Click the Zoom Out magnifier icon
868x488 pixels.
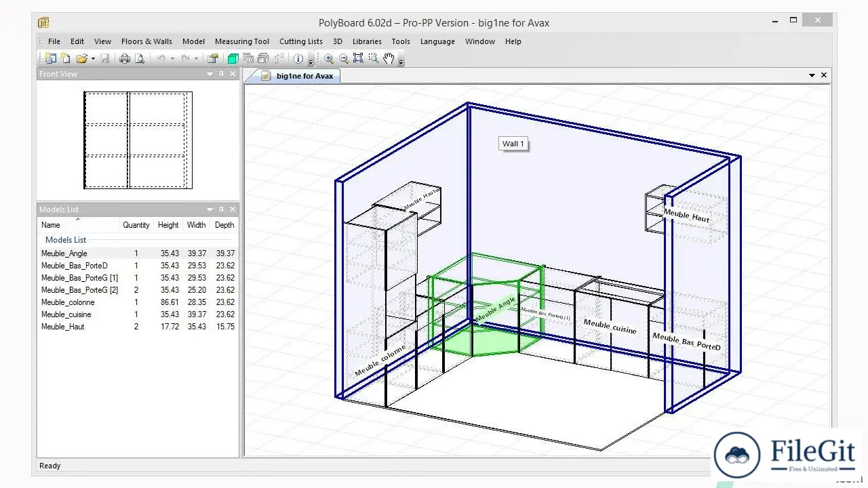pyautogui.click(x=344, y=59)
